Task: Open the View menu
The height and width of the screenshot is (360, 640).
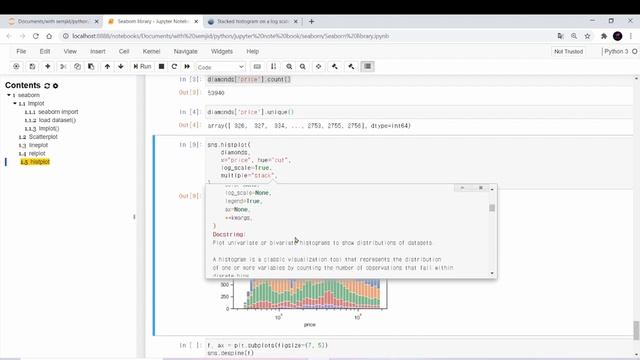Action: tap(70, 51)
